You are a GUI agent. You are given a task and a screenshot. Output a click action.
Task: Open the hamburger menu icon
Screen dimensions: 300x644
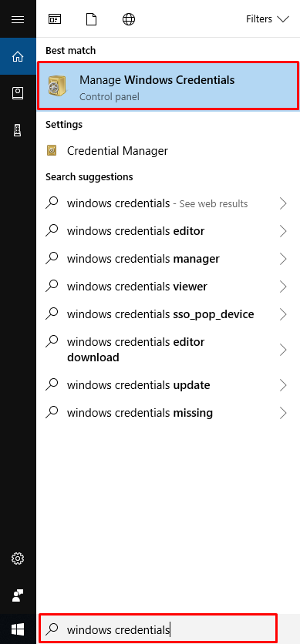(x=18, y=19)
